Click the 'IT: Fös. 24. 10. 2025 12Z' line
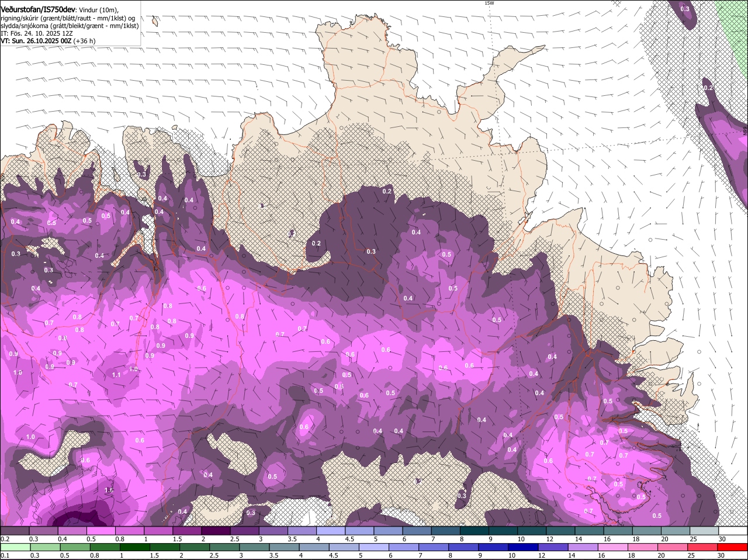 point(37,33)
